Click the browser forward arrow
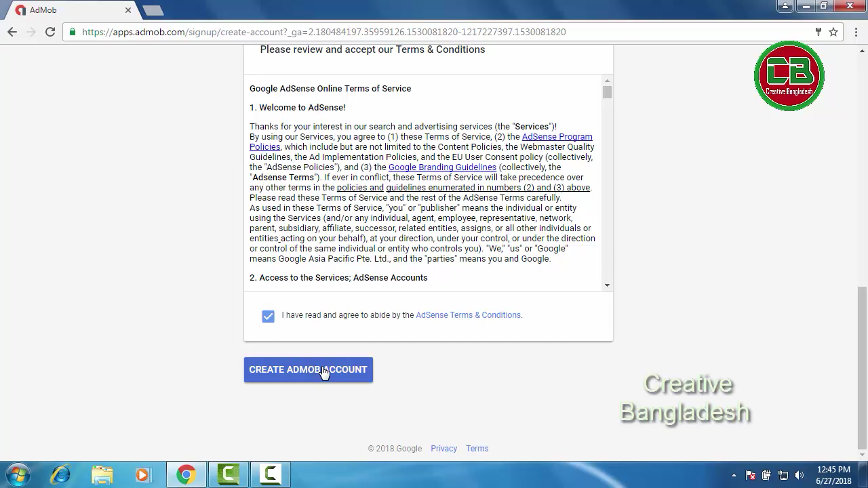The width and height of the screenshot is (868, 488). pyautogui.click(x=31, y=32)
